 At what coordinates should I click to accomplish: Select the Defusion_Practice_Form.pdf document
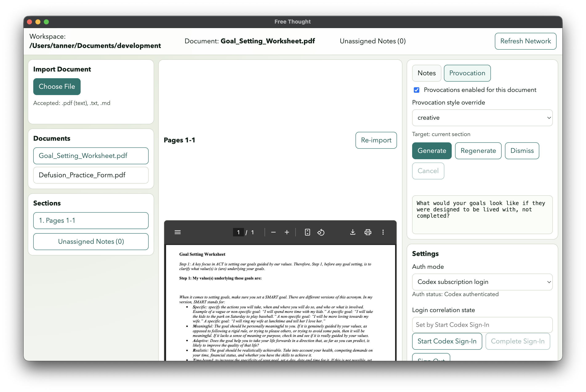[91, 175]
